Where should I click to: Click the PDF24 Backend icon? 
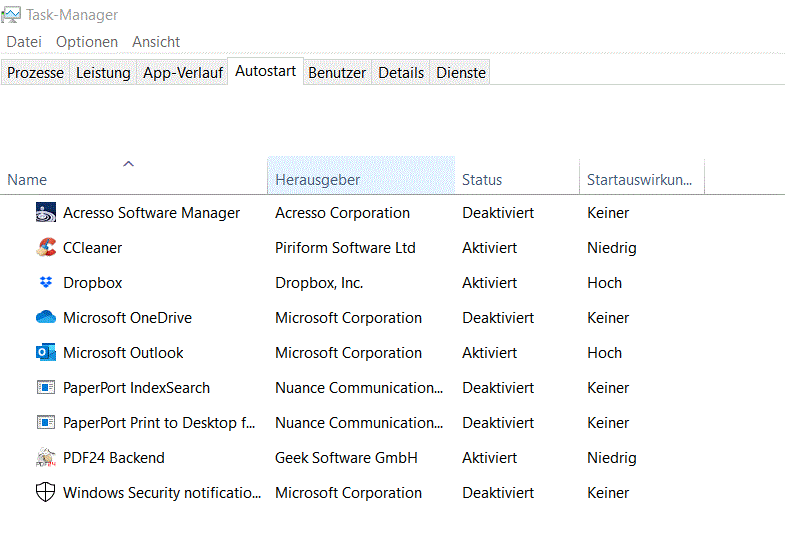[x=46, y=458]
